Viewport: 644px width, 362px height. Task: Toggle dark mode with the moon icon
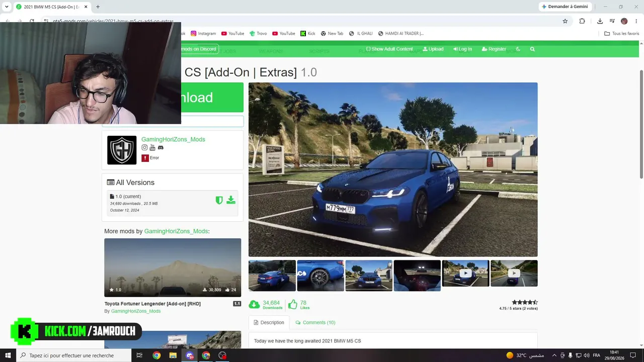click(x=518, y=49)
